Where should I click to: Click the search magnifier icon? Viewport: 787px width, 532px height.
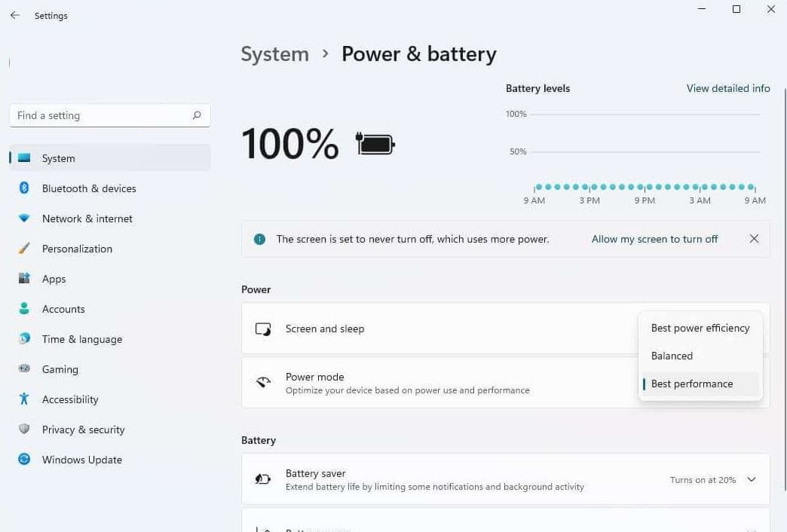coord(197,115)
